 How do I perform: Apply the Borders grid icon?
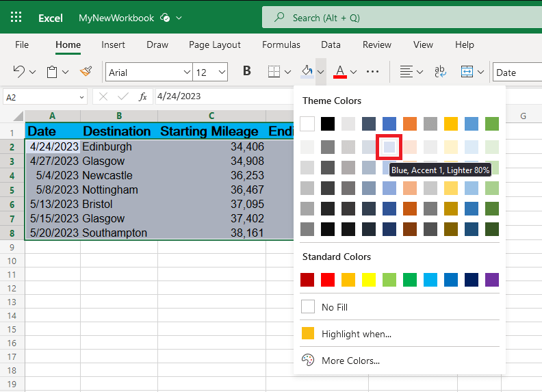pos(274,72)
